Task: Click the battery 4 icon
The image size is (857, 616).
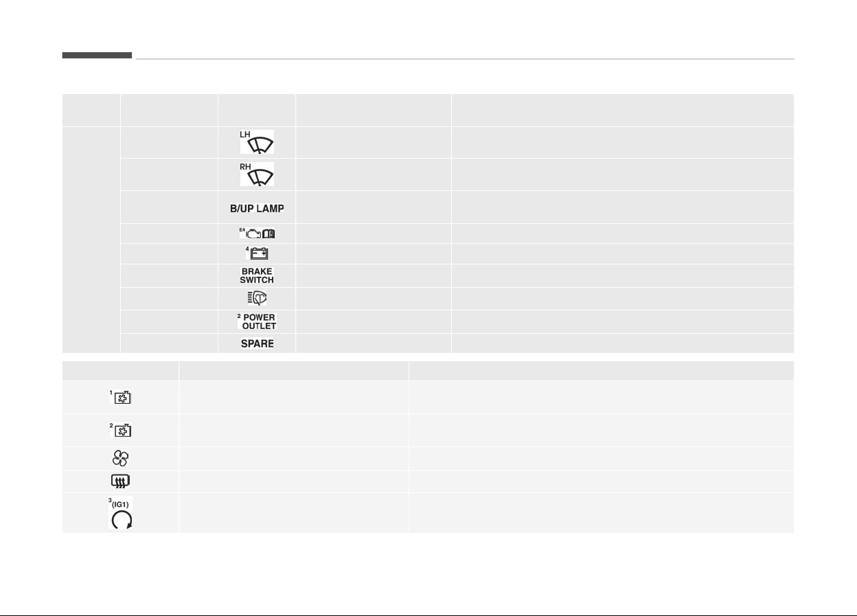Action: pyautogui.click(x=257, y=253)
